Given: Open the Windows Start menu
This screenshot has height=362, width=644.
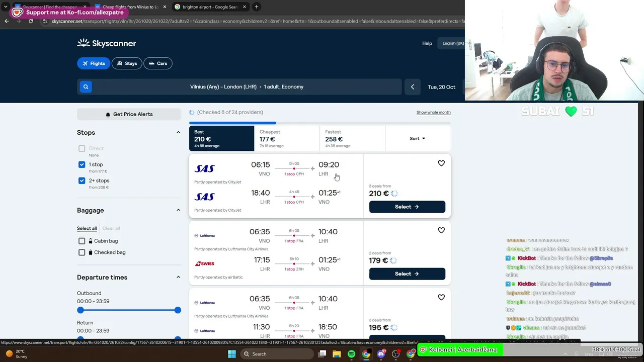Looking at the screenshot, I should pos(232,354).
